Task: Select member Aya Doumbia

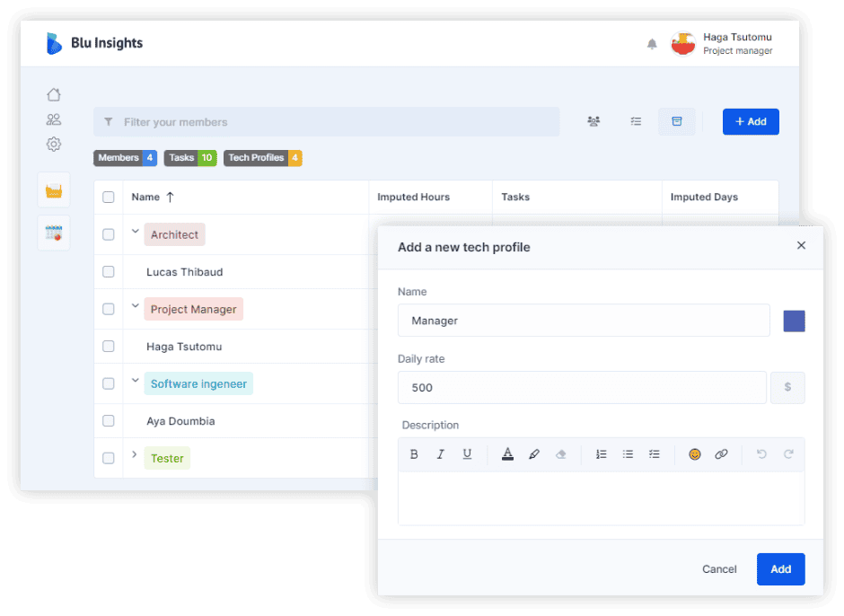Action: tap(180, 421)
